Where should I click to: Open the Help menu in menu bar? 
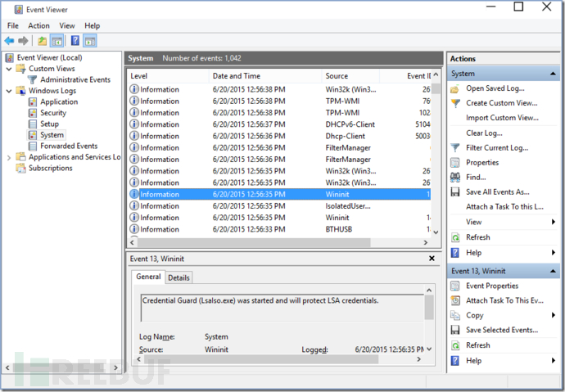(x=93, y=25)
